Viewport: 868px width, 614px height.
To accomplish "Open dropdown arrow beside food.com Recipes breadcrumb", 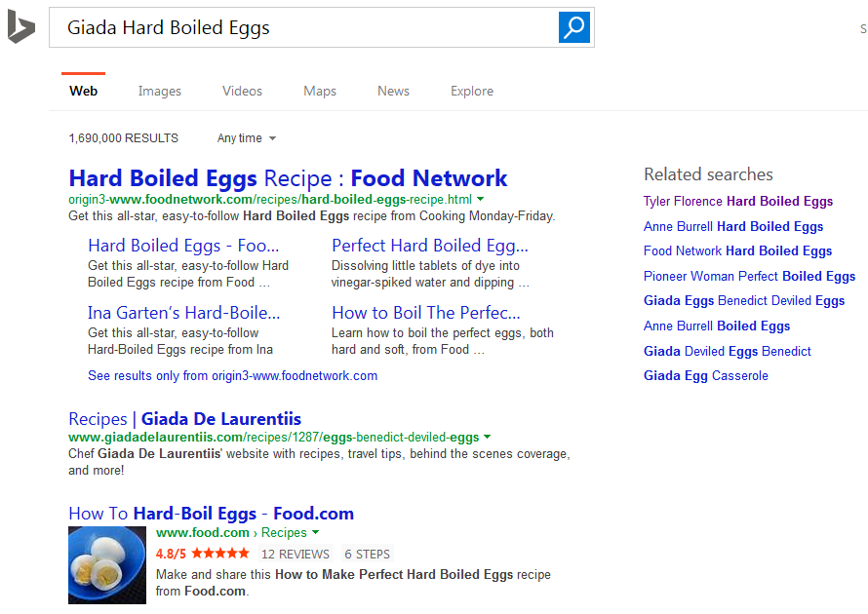I will tap(315, 533).
